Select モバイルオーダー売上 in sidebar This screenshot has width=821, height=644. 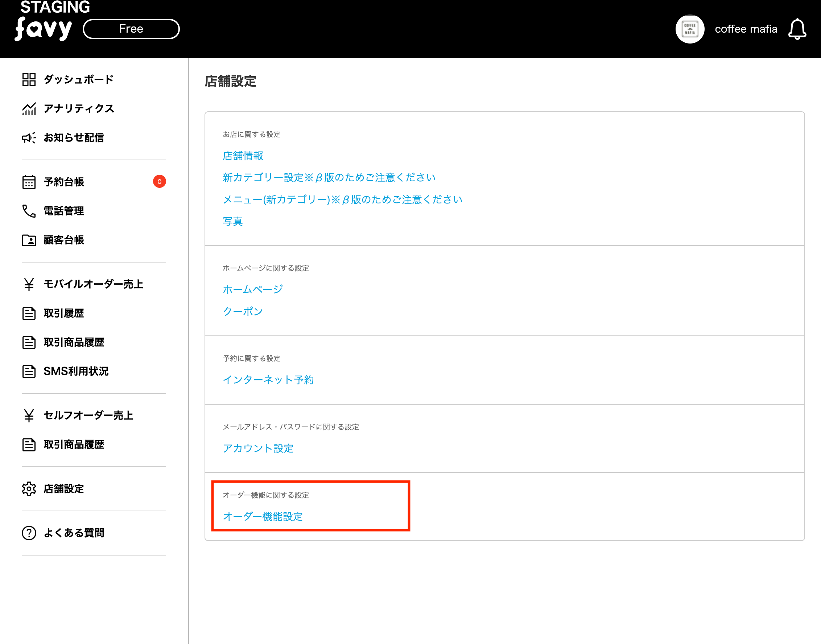click(x=93, y=284)
